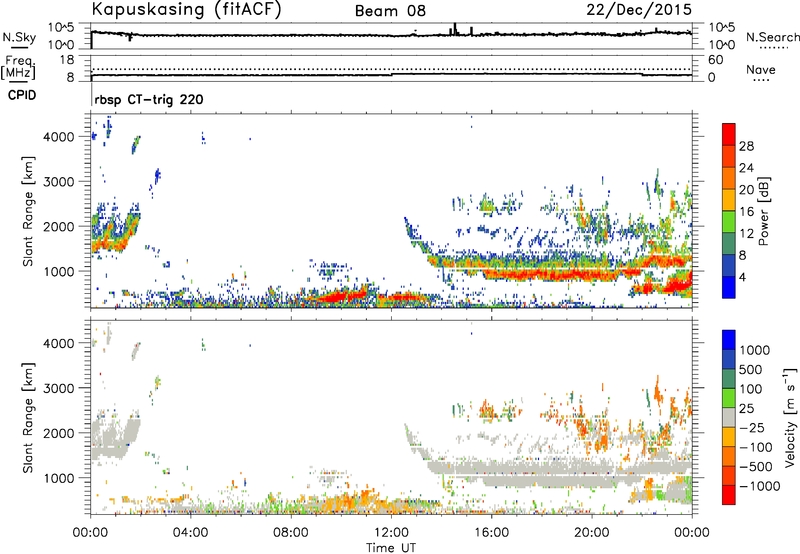
Task: Click the '28' label on Power color bar
Action: point(746,146)
